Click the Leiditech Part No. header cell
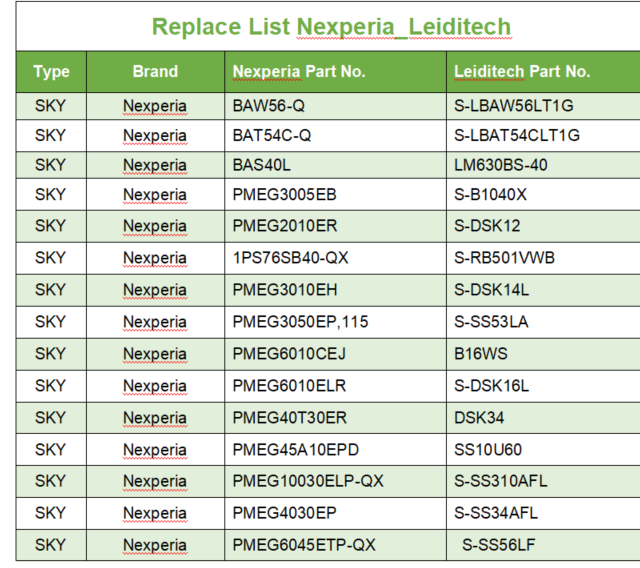The image size is (640, 568). [x=543, y=72]
